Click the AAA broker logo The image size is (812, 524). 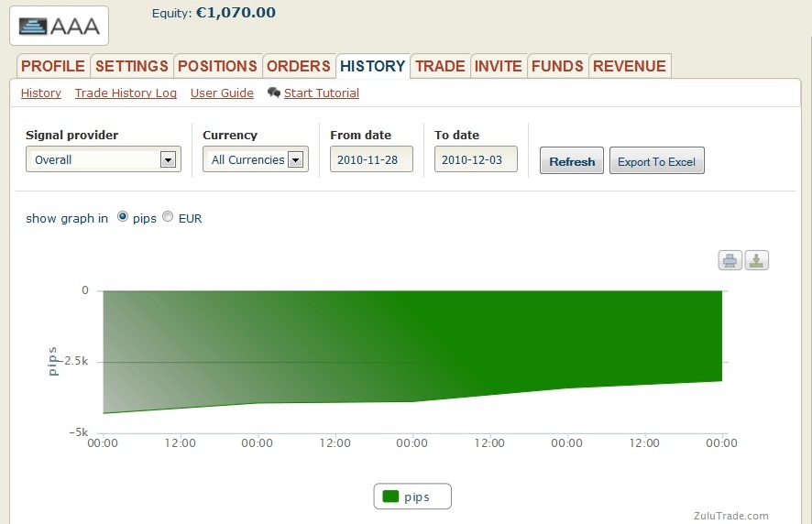click(59, 26)
